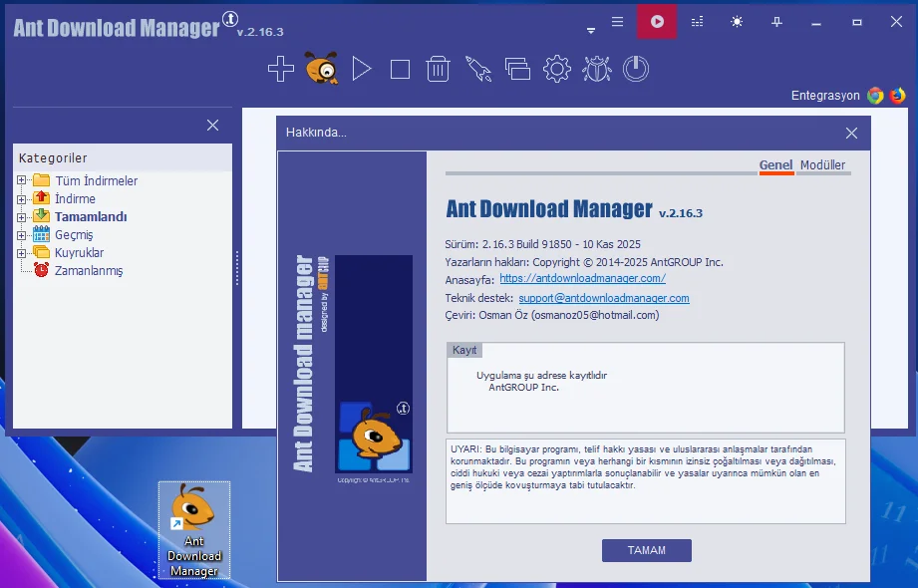This screenshot has height=588, width=918.
Task: Click the Firefox integration icon
Action: tap(897, 96)
